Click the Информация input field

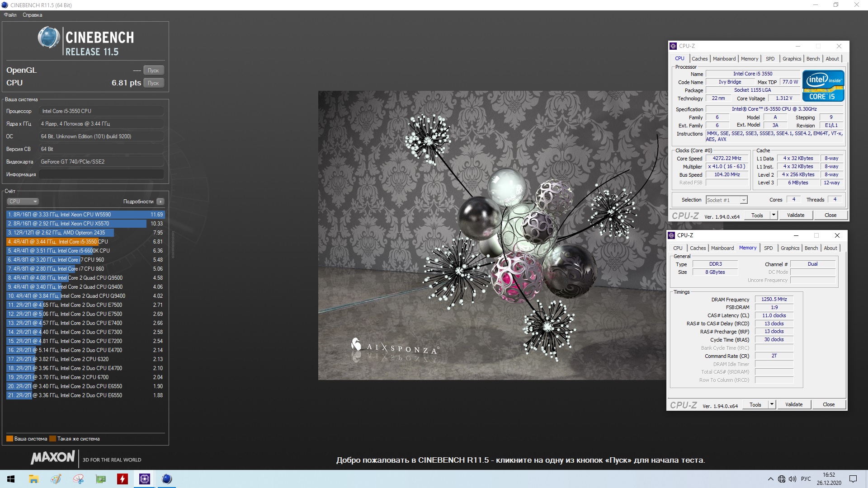click(102, 174)
